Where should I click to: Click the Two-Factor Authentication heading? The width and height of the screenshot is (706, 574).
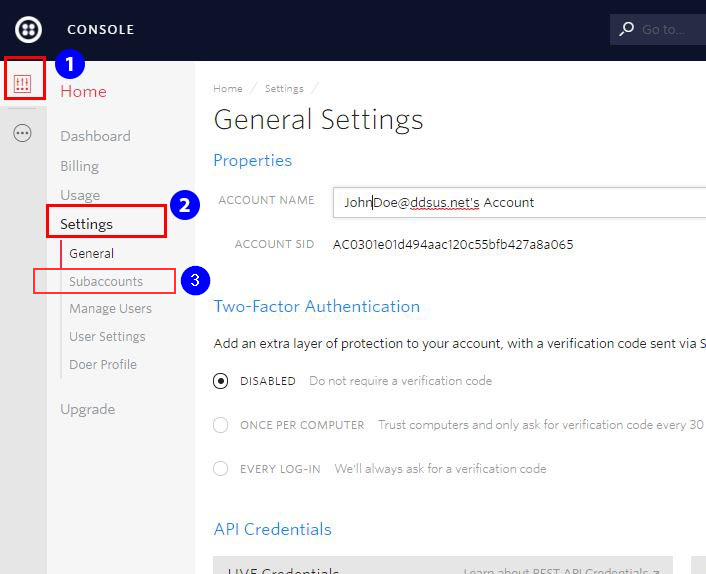coord(317,307)
